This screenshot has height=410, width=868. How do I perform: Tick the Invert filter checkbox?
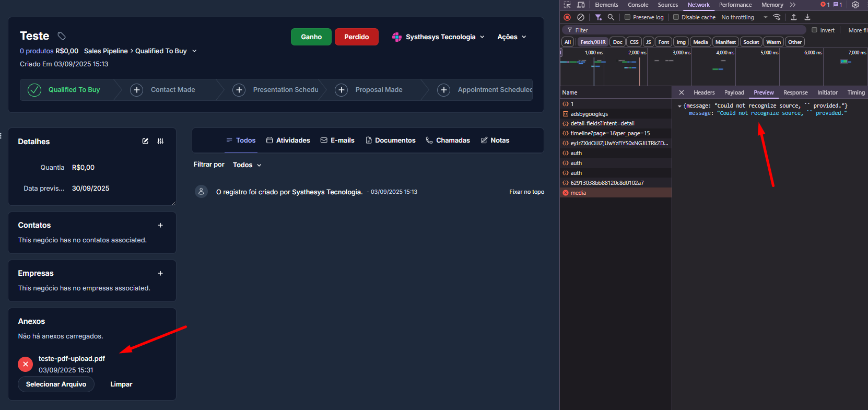click(814, 30)
